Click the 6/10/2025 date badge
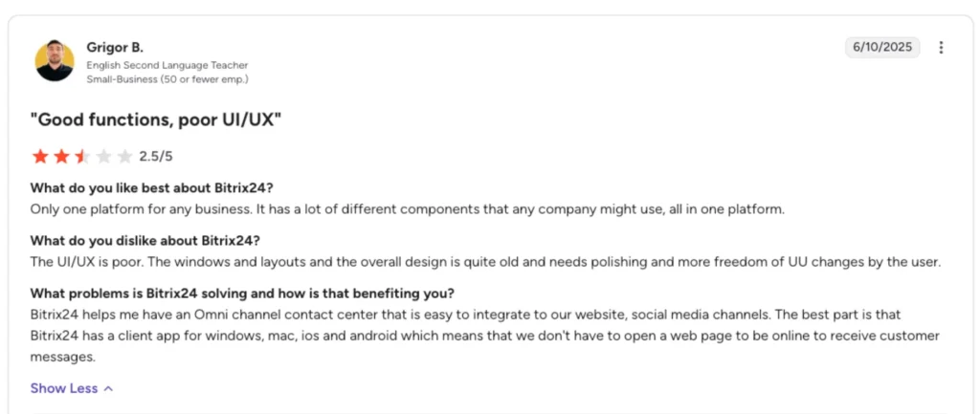 pyautogui.click(x=882, y=48)
